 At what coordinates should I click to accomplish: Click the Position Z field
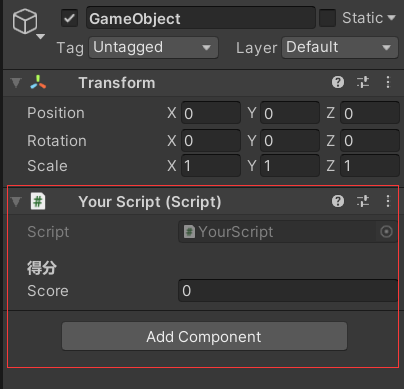(370, 113)
